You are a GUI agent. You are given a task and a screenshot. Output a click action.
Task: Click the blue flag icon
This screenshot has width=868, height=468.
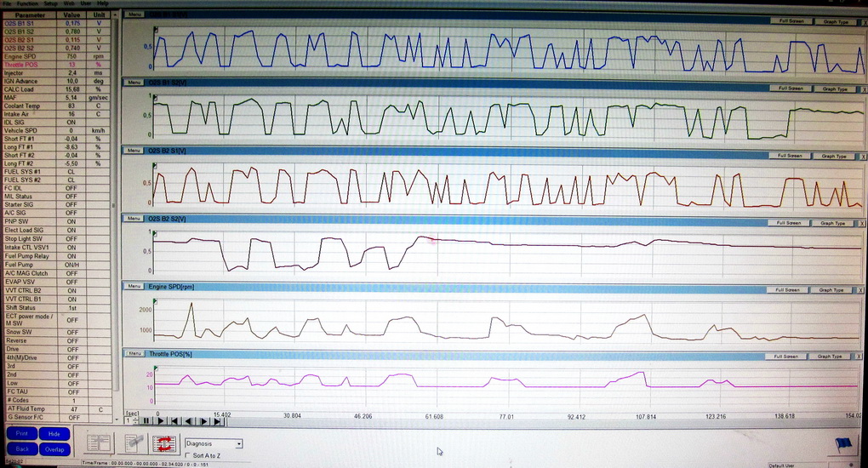pyautogui.click(x=845, y=446)
